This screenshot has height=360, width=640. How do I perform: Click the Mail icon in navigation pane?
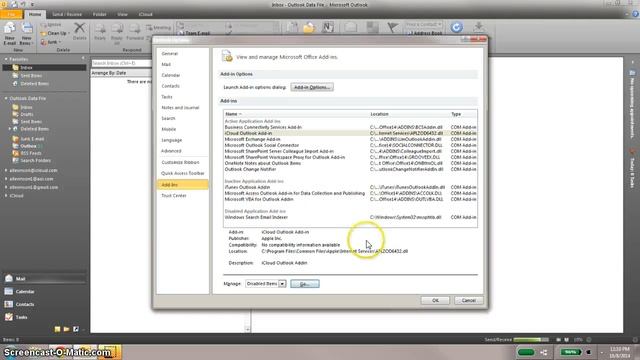9,278
